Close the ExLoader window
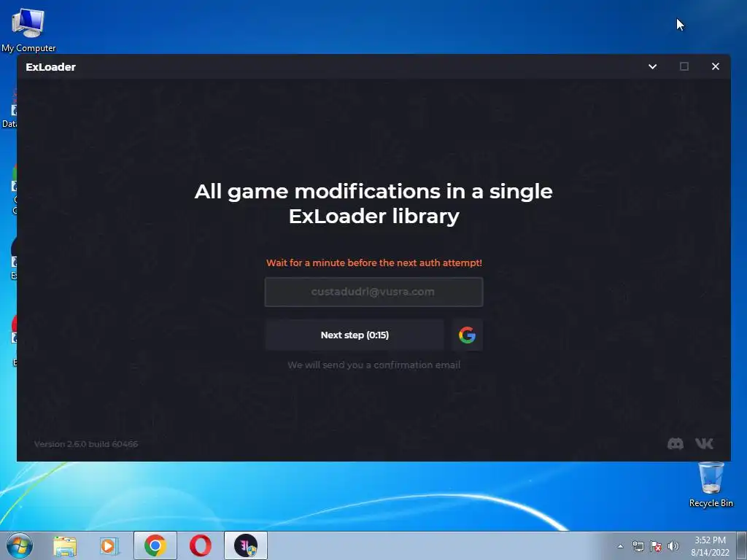 pyautogui.click(x=716, y=66)
